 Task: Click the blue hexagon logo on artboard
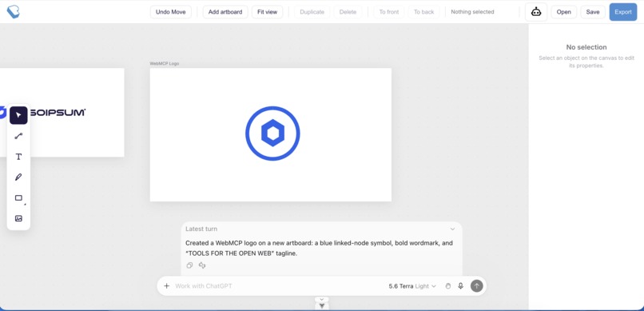coord(272,134)
